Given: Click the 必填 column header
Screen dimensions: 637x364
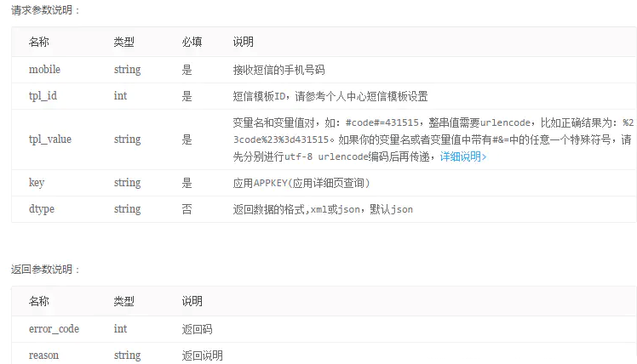Looking at the screenshot, I should (192, 42).
